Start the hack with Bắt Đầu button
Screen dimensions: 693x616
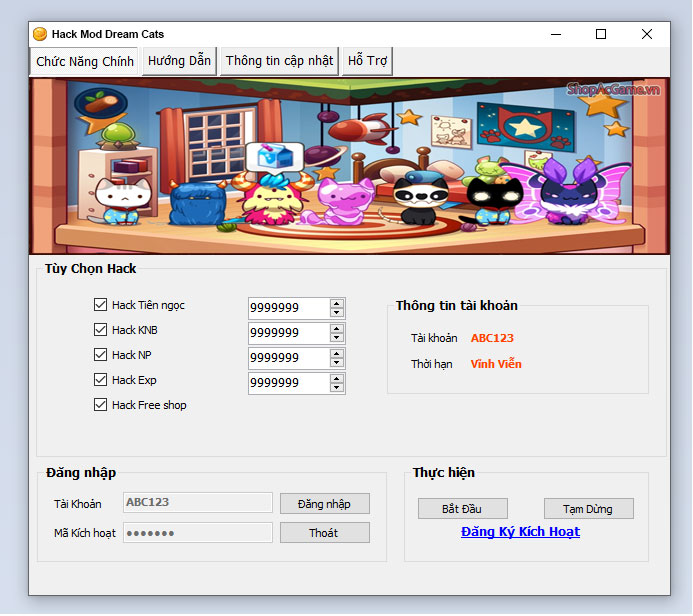462,509
